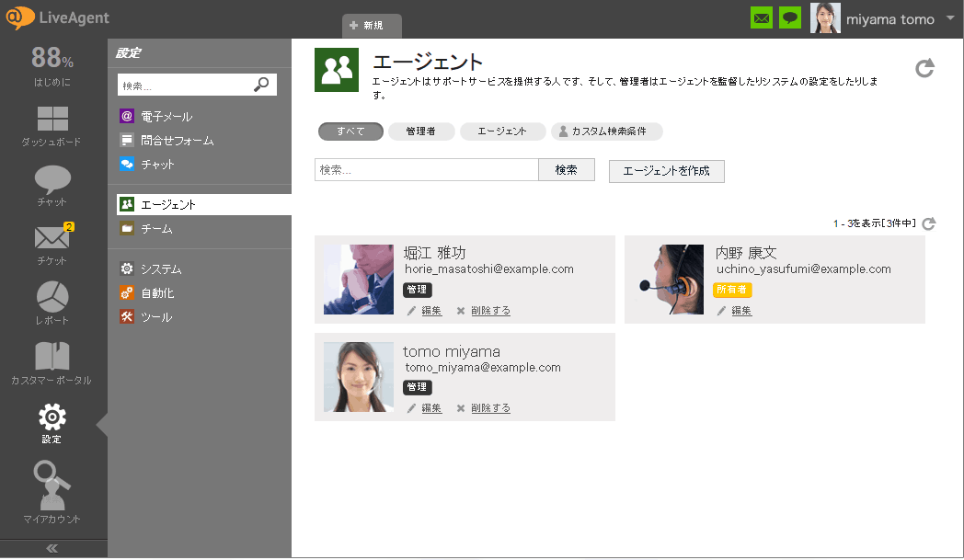Image resolution: width=964 pixels, height=560 pixels.
Task: Select the 管理者 filter
Action: tap(421, 131)
